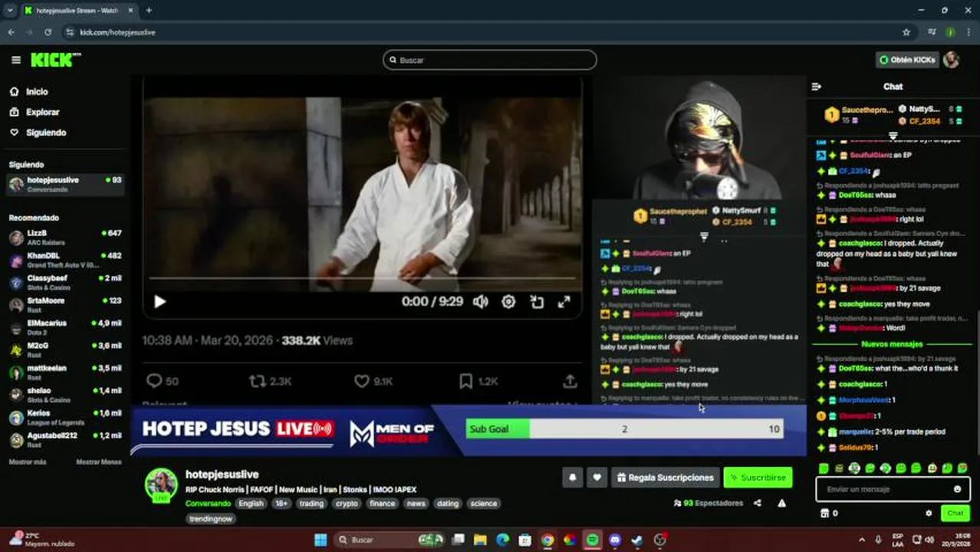
Task: Click the retweet icon with 2.3K
Action: 258,381
